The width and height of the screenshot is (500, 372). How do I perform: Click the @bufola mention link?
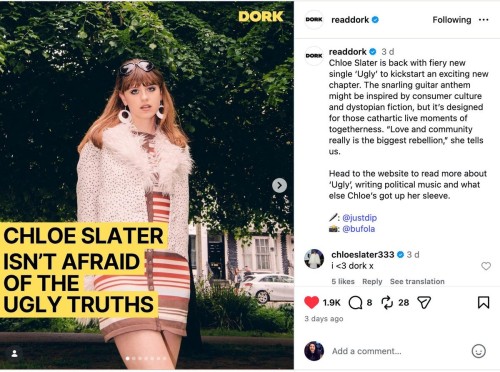pos(358,229)
